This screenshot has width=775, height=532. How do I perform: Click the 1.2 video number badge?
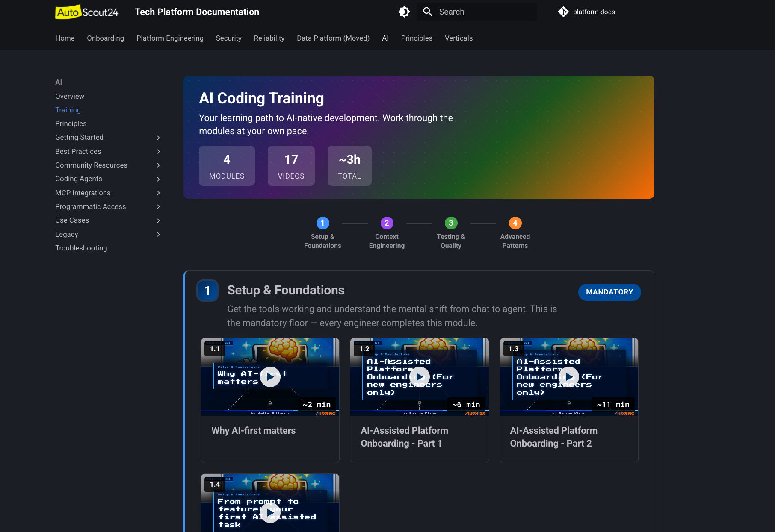click(x=364, y=349)
